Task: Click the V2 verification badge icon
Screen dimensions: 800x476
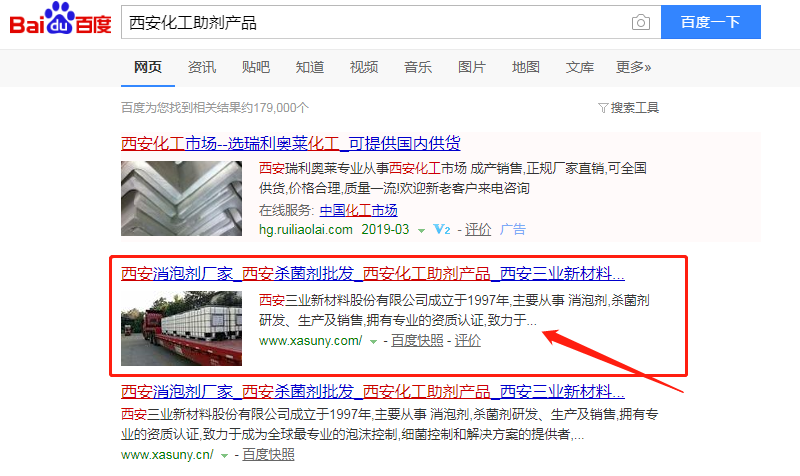Action: pos(442,230)
